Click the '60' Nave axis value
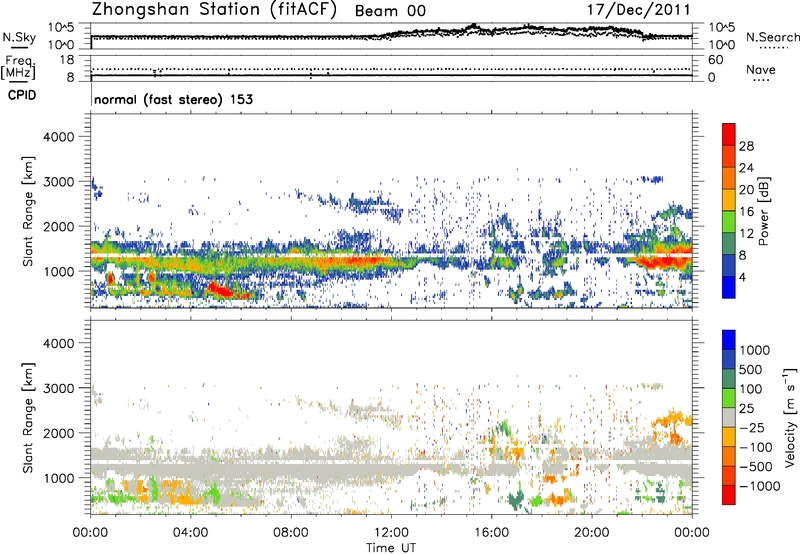This screenshot has width=800, height=554. point(715,60)
